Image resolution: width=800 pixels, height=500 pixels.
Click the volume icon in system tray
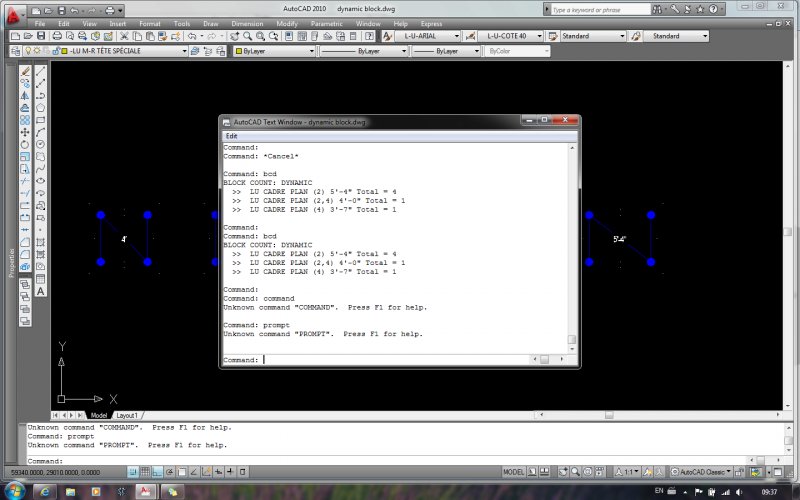[739, 492]
